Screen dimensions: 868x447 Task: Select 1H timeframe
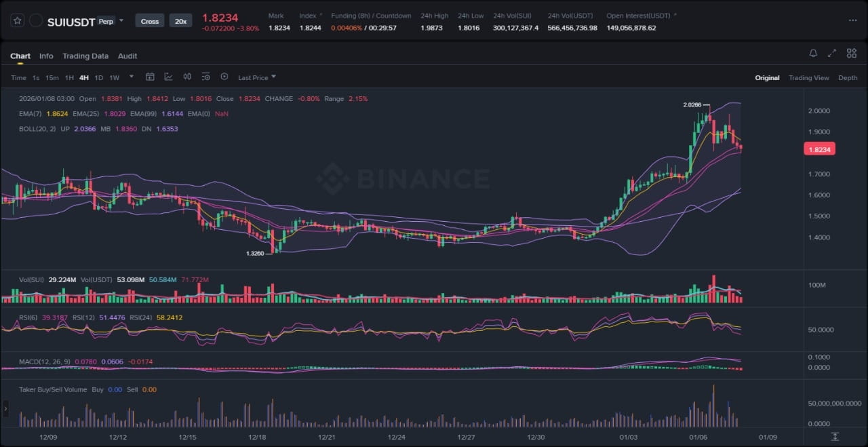click(x=69, y=77)
